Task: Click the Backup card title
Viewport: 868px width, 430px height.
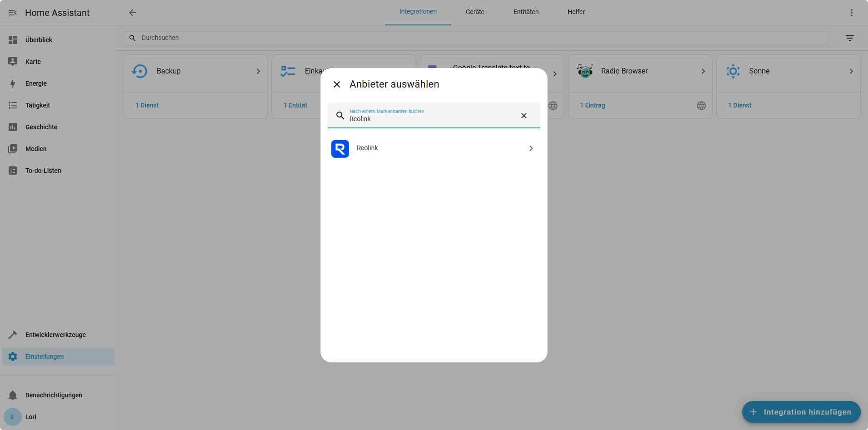Action: [x=168, y=71]
